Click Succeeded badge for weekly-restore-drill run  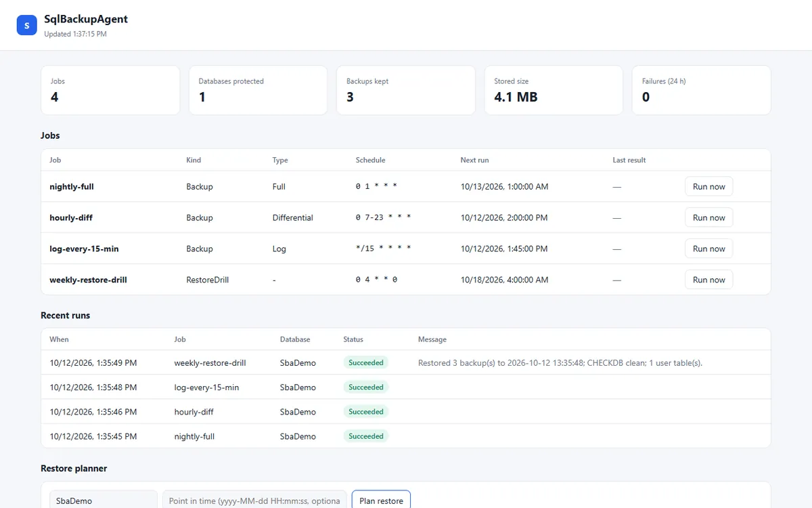click(366, 363)
